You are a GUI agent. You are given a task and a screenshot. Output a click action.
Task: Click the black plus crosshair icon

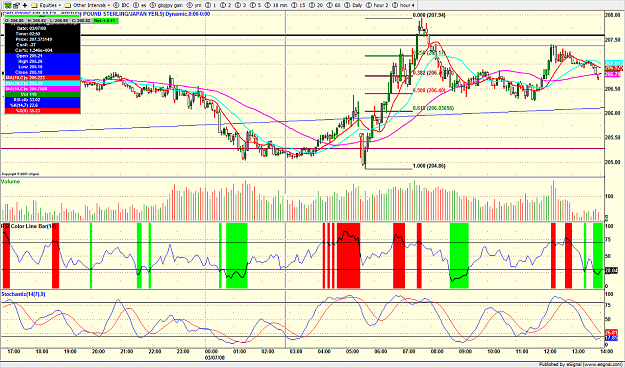tap(25, 5)
